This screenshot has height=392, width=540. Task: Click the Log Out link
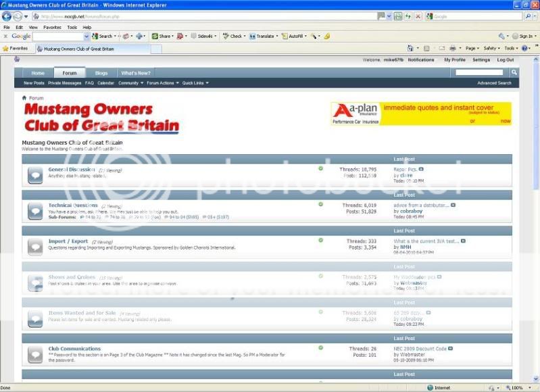pos(505,59)
